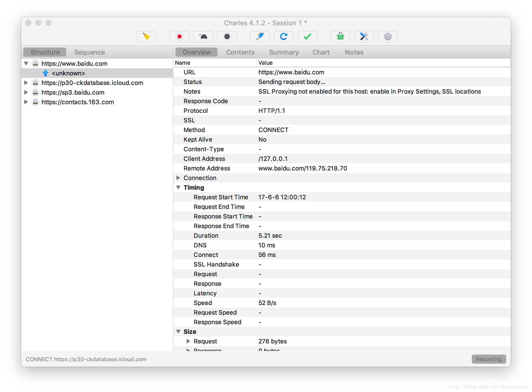Viewport: 532px width, 392px height.
Task: Collapse the Timing section
Action: 178,187
